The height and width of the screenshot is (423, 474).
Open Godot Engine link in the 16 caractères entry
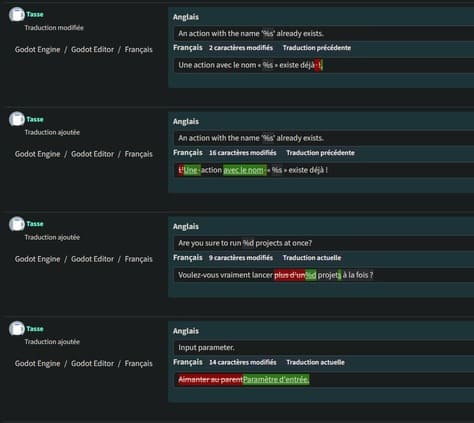[x=37, y=154]
